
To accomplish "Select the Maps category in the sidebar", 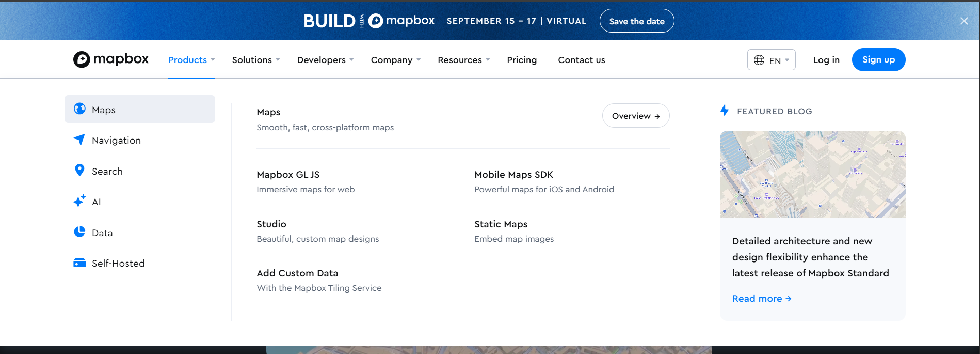I will [140, 109].
